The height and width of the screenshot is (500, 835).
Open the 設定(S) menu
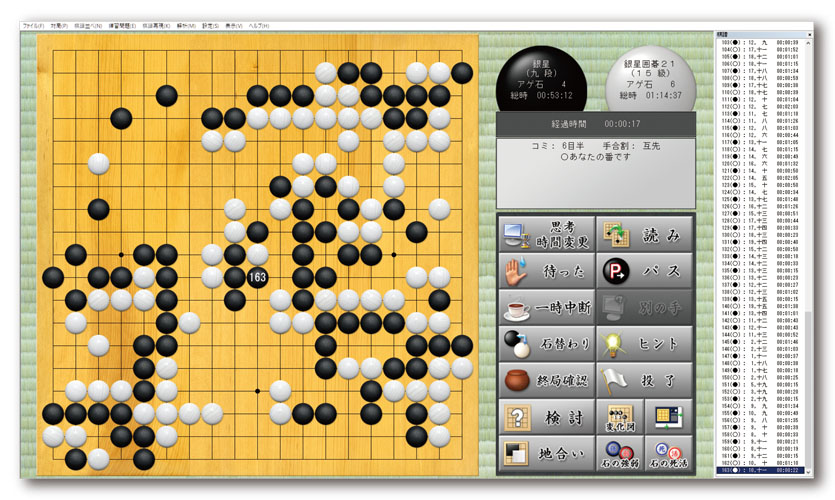click(x=210, y=26)
